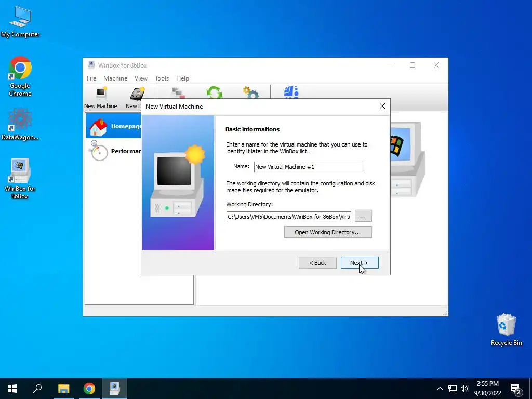Viewport: 532px width, 399px height.
Task: Click the Working Directory path field
Action: (x=289, y=217)
